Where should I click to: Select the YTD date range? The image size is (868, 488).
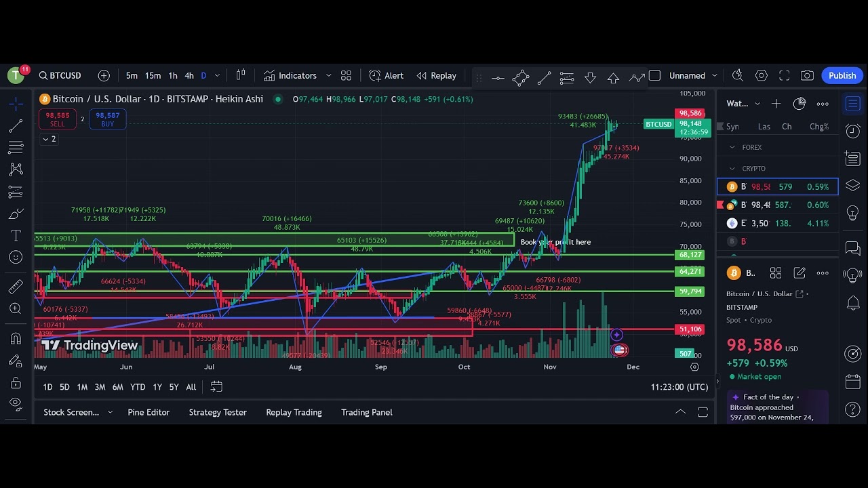pyautogui.click(x=138, y=387)
